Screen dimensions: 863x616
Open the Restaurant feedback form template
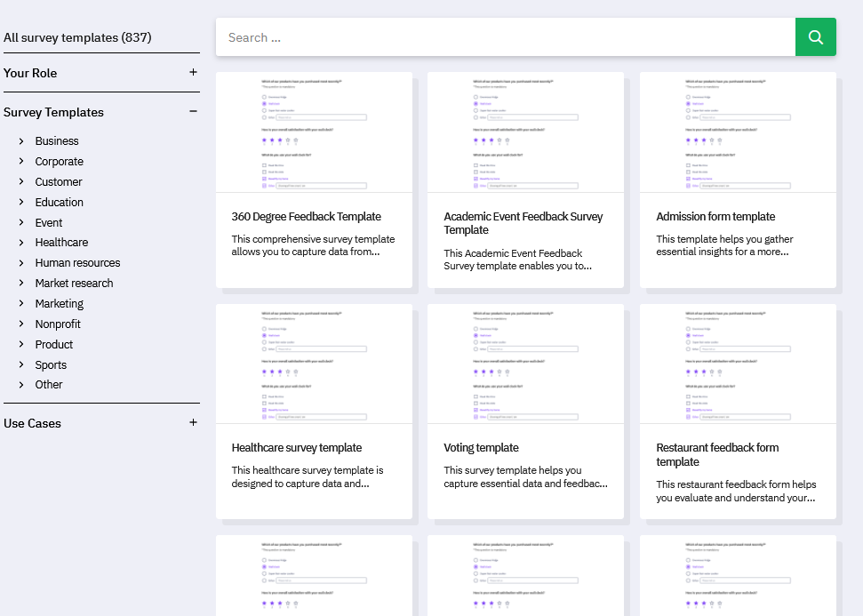tap(717, 454)
